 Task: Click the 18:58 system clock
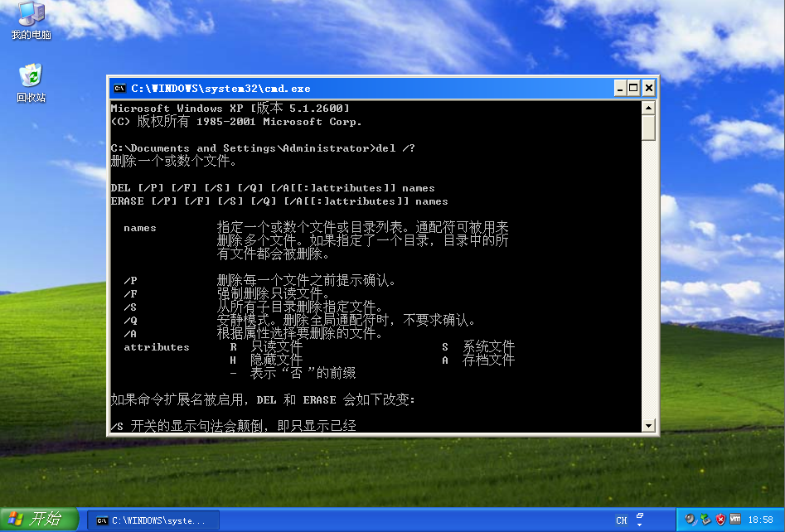tap(760, 520)
